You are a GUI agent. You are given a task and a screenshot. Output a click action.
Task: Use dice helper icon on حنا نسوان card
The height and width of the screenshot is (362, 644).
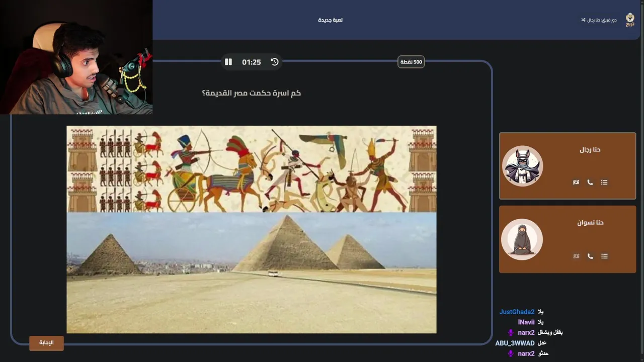coord(576,256)
